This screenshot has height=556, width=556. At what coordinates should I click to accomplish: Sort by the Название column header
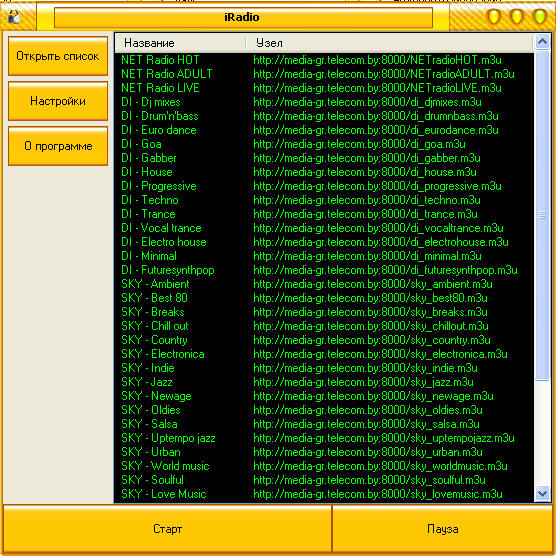180,43
